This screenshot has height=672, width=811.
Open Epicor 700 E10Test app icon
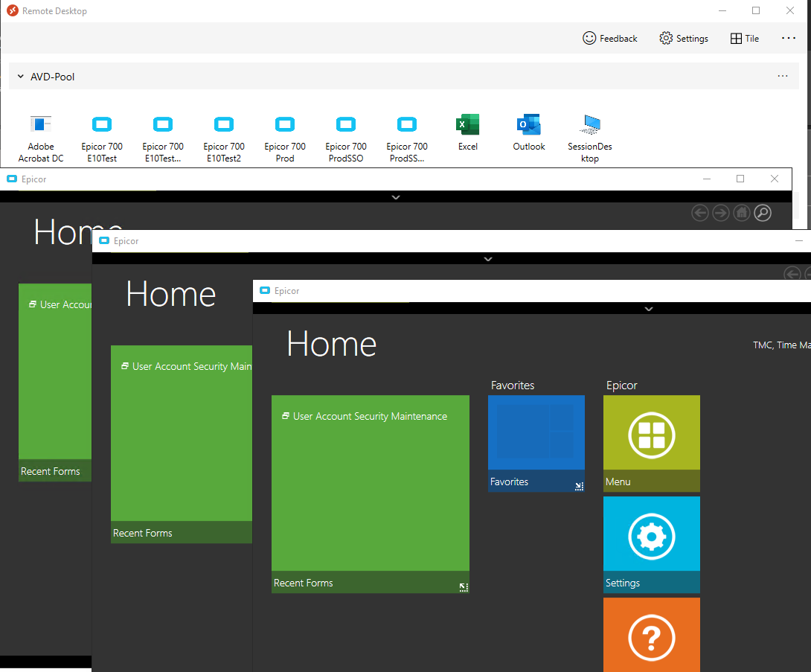click(x=102, y=138)
